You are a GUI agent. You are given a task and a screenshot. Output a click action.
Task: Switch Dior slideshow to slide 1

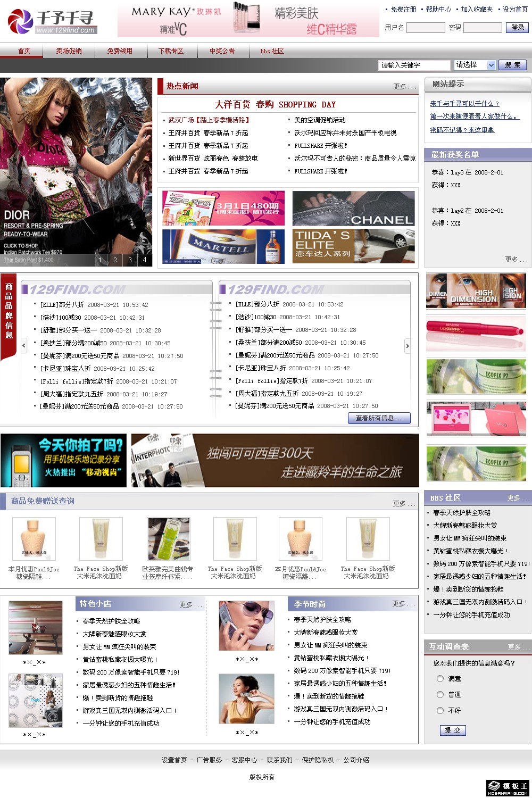coord(100,260)
